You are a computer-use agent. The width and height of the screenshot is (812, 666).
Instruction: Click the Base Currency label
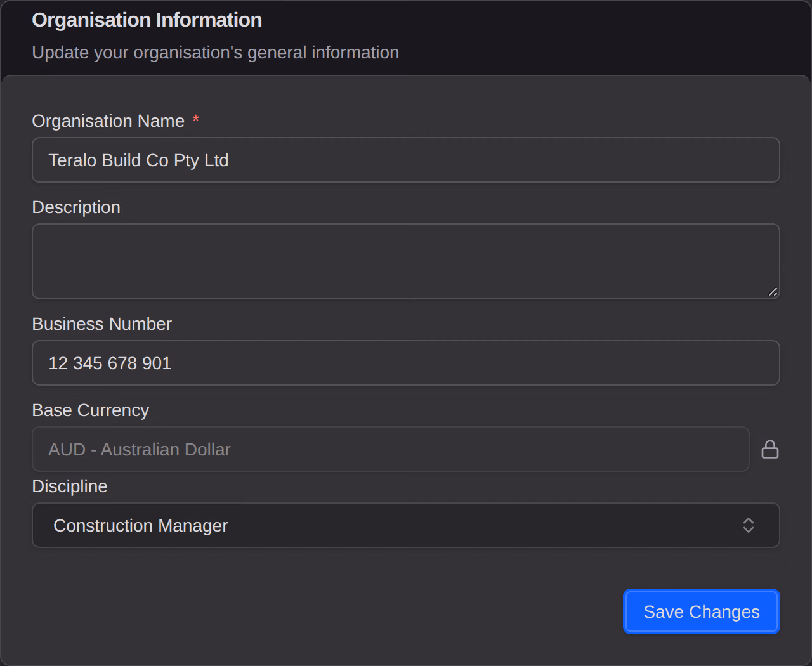(x=91, y=410)
